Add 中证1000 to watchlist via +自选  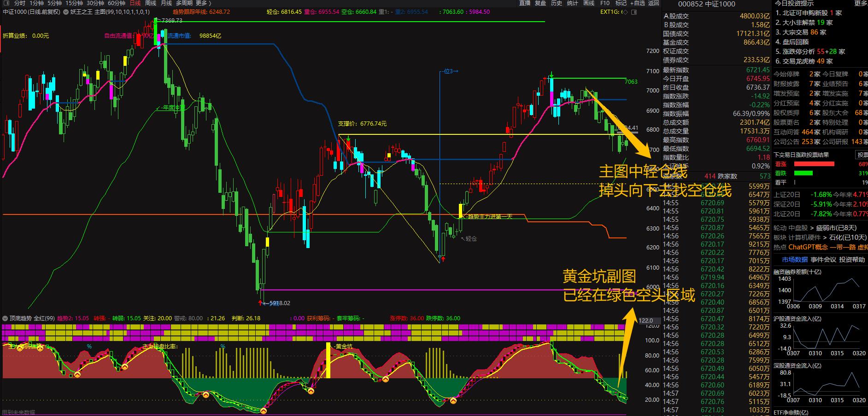point(638,3)
